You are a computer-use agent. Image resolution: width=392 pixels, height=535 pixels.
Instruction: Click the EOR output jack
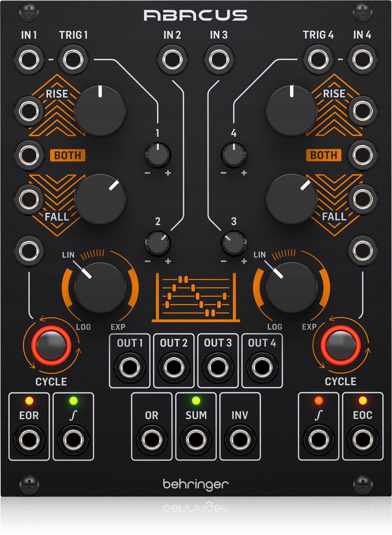(x=29, y=440)
